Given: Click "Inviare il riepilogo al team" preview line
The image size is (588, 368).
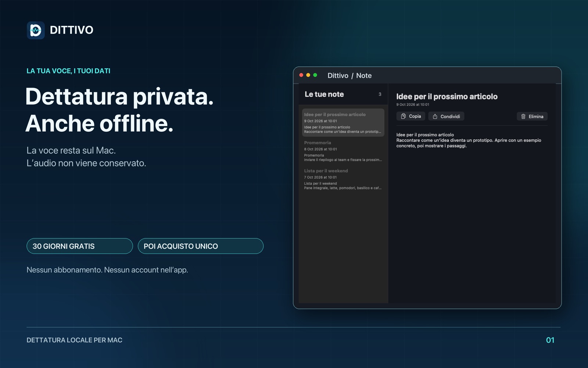Looking at the screenshot, I should click(x=343, y=160).
